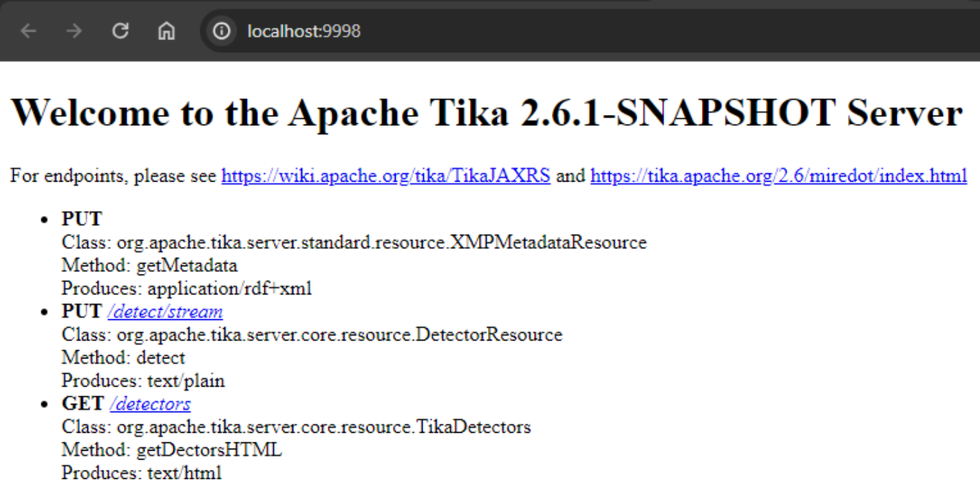Click the Welcome to Apache Tika heading

[x=486, y=113]
